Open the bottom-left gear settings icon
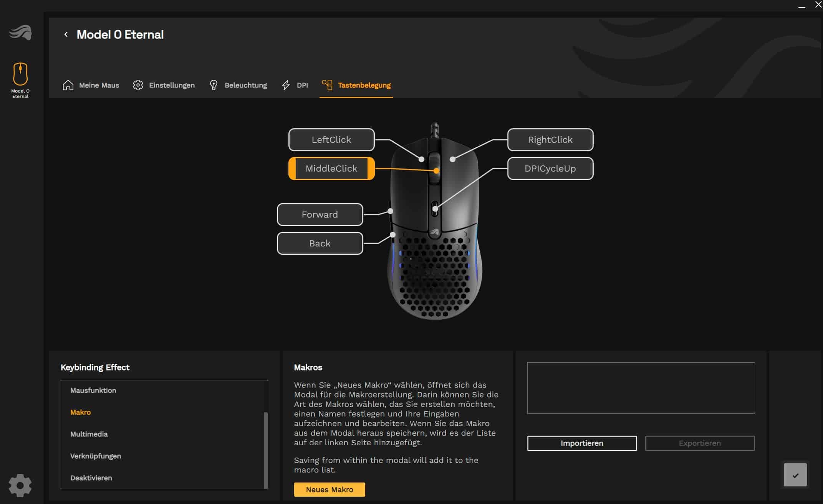 20,485
